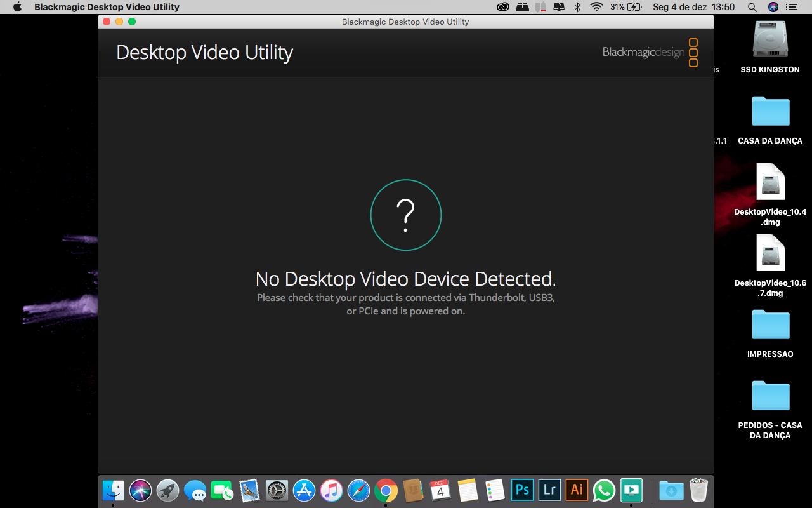Screen dimensions: 812x508
Task: Click the window title bar text
Action: pyautogui.click(x=405, y=22)
